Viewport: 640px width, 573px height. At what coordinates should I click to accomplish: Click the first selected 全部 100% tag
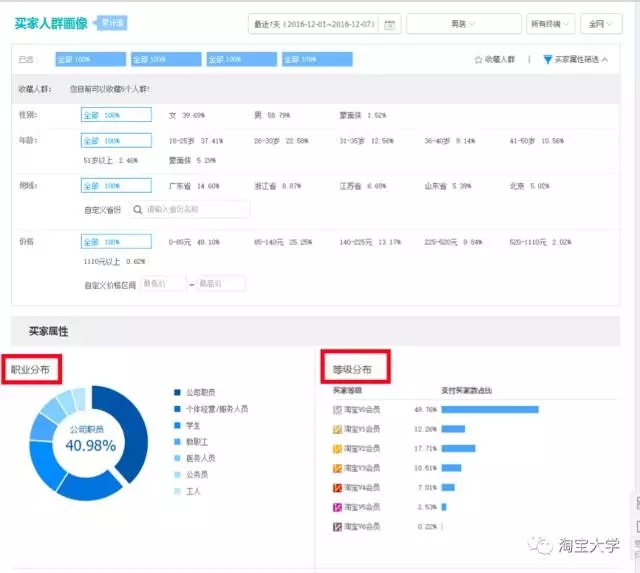tap(91, 59)
